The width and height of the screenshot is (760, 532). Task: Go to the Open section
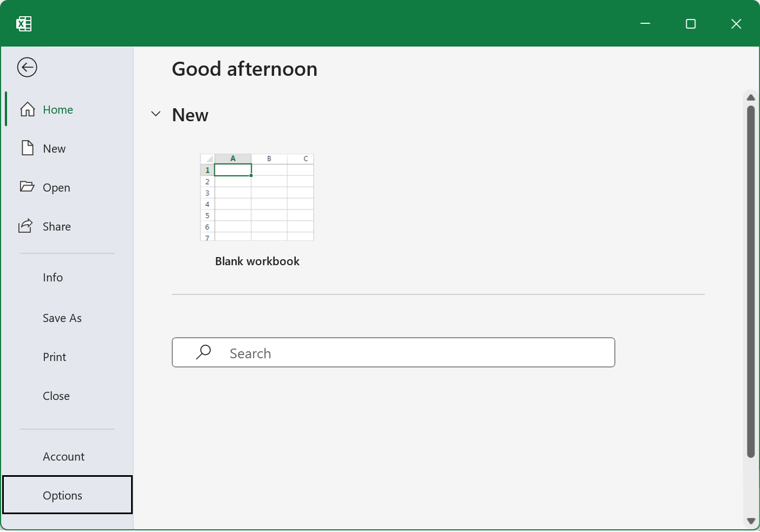68,188
